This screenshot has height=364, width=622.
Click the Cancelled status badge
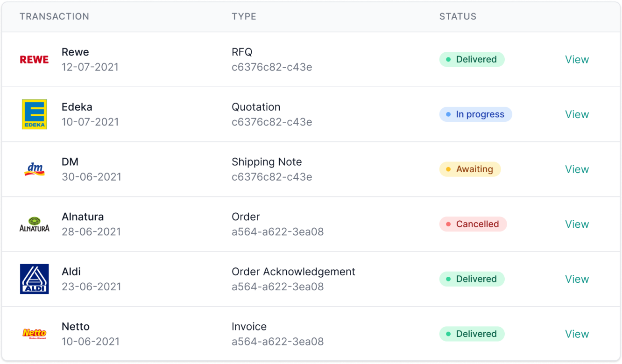click(473, 224)
